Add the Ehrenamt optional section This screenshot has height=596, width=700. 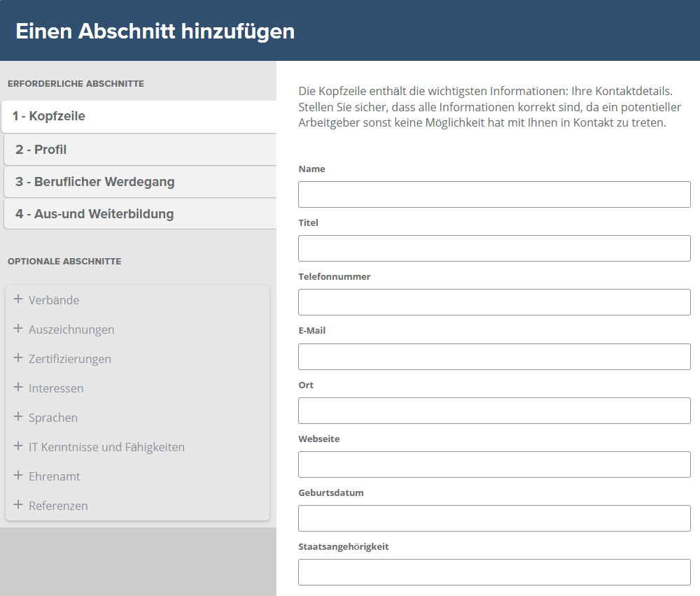pyautogui.click(x=137, y=477)
